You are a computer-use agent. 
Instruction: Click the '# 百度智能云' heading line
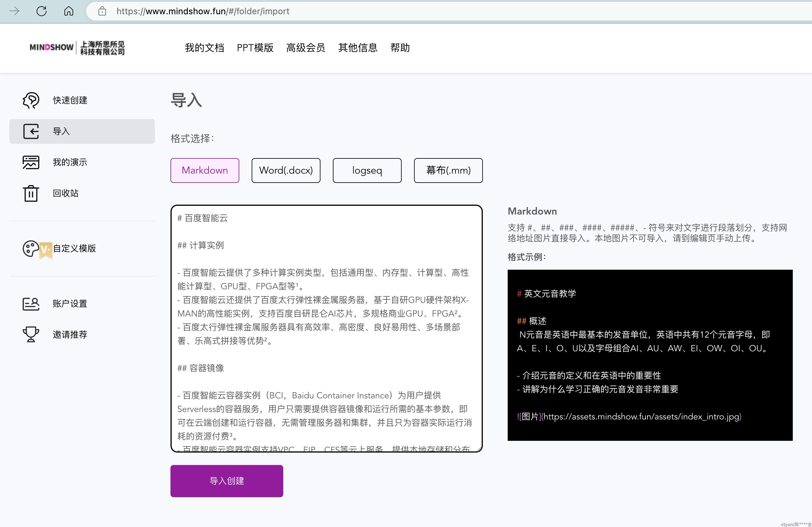pyautogui.click(x=203, y=218)
